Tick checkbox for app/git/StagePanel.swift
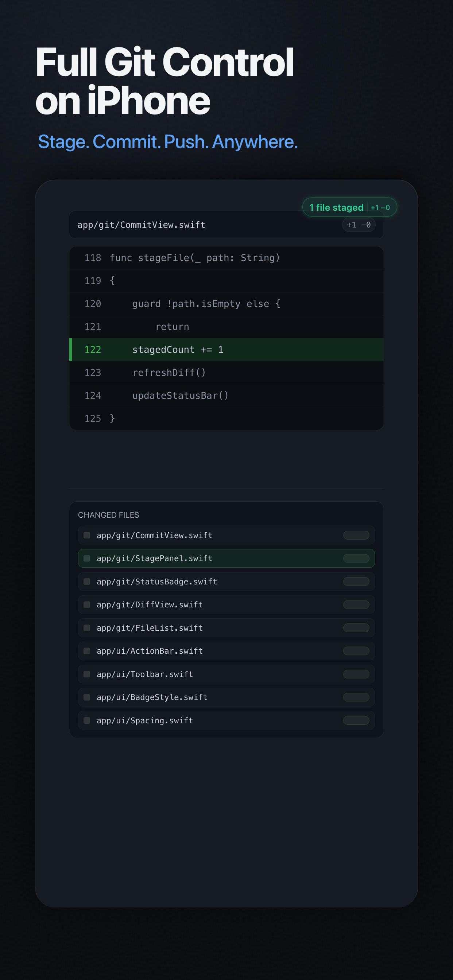 pyautogui.click(x=87, y=558)
